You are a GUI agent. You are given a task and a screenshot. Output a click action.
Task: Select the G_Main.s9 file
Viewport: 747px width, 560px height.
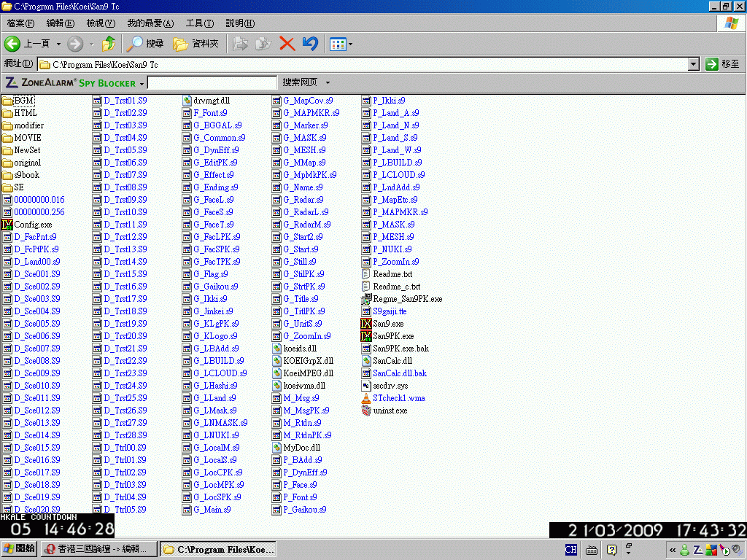click(x=206, y=509)
